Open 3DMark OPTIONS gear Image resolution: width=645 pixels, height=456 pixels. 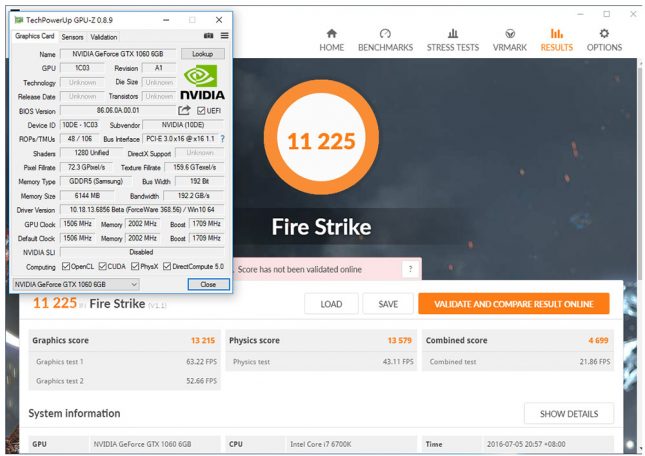pyautogui.click(x=604, y=40)
